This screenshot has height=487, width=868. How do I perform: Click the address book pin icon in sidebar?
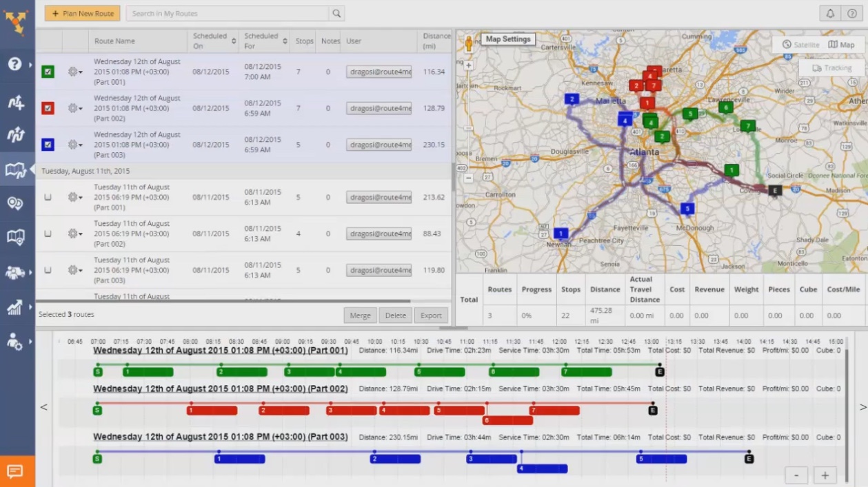pos(17,203)
